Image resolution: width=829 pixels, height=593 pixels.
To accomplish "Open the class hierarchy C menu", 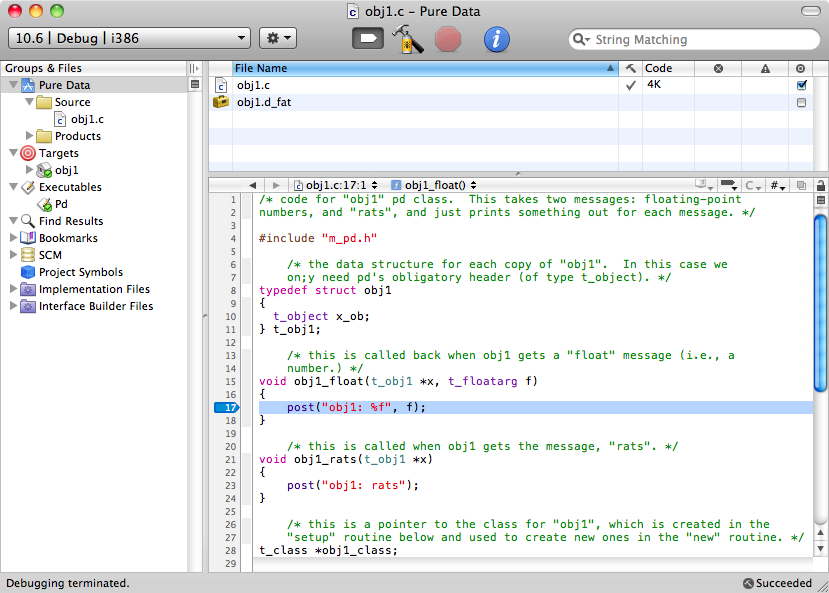I will coord(753,186).
